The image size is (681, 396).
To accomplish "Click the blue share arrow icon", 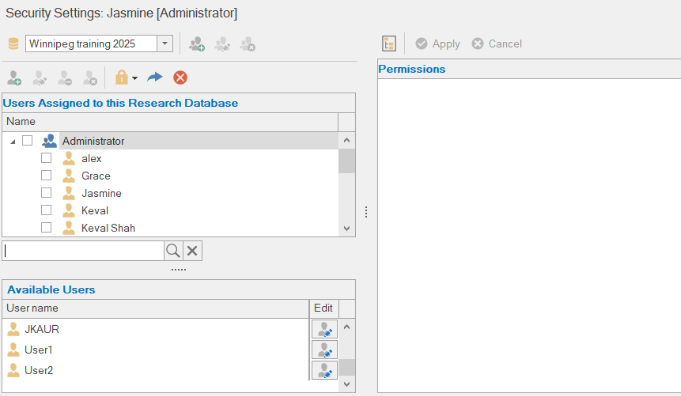I will pos(155,77).
